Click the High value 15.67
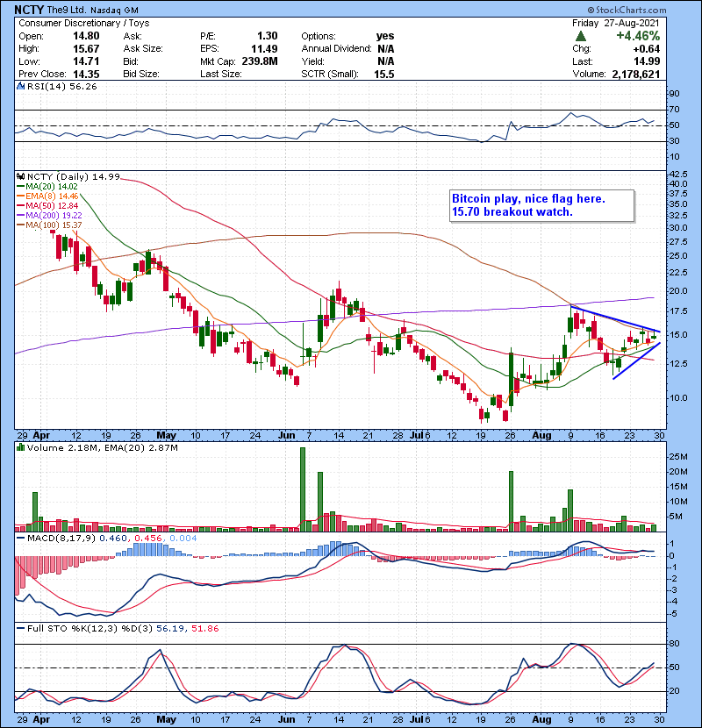The height and width of the screenshot is (728, 702). pyautogui.click(x=86, y=48)
